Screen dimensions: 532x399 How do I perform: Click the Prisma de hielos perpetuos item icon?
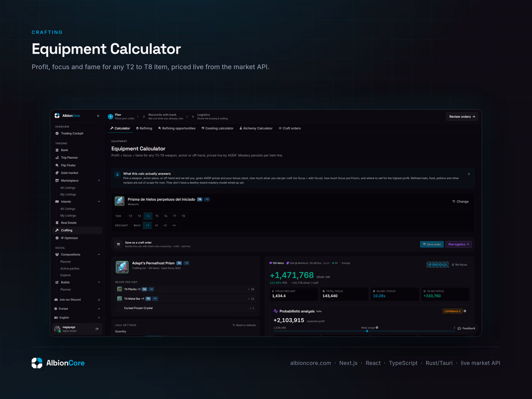(x=120, y=201)
